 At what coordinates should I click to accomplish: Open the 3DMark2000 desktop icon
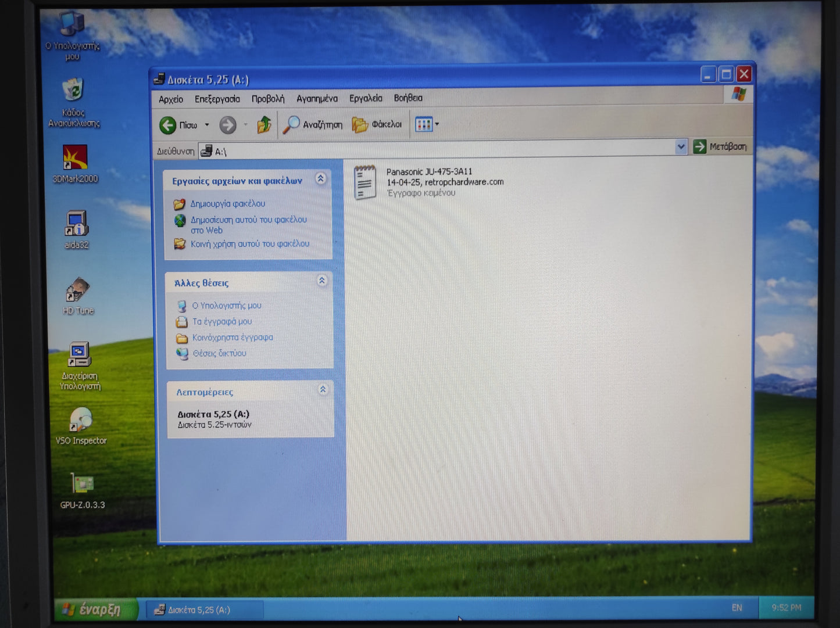coord(75,158)
